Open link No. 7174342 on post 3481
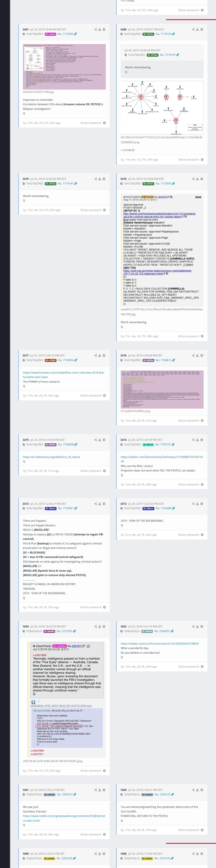The width and height of the screenshot is (216, 868). click(67, 34)
